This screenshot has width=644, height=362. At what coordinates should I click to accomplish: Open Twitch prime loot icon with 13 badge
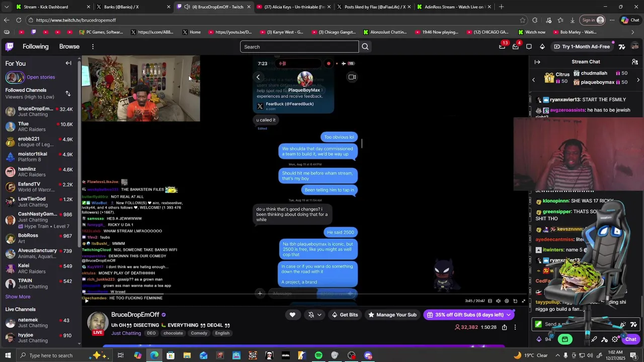pyautogui.click(x=502, y=46)
